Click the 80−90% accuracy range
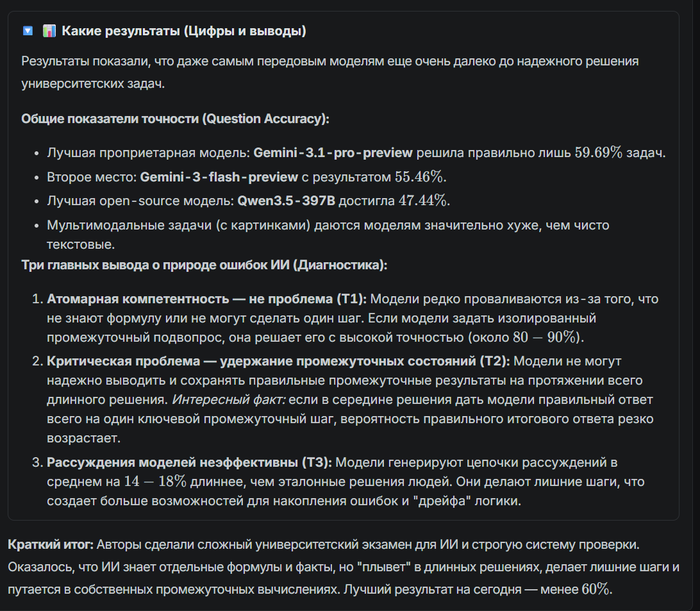 [x=548, y=337]
